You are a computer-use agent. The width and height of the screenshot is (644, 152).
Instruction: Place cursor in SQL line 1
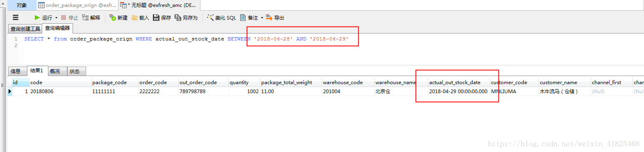pyautogui.click(x=187, y=39)
